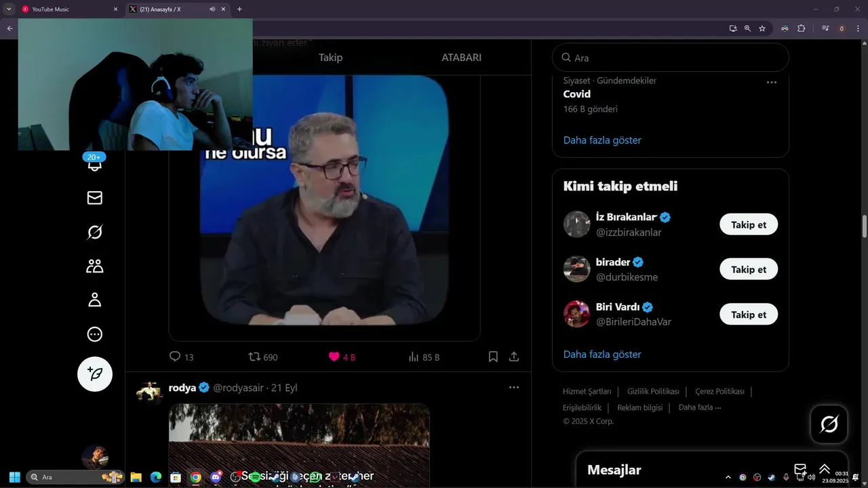This screenshot has height=488, width=868.
Task: Expand the Mesajlar drawer double-chevron
Action: 825,470
